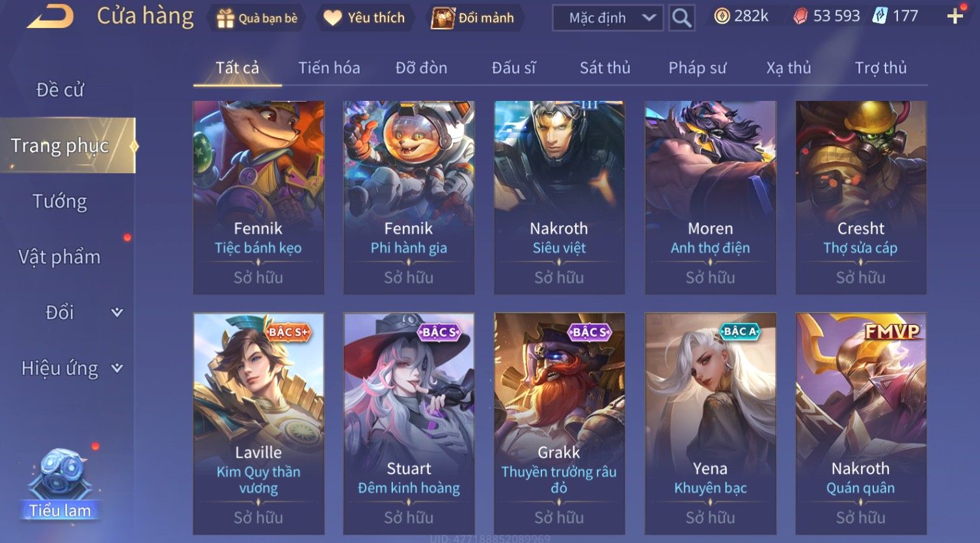The width and height of the screenshot is (980, 543).
Task: Open Quà bạn bè gift button
Action: pyautogui.click(x=257, y=18)
